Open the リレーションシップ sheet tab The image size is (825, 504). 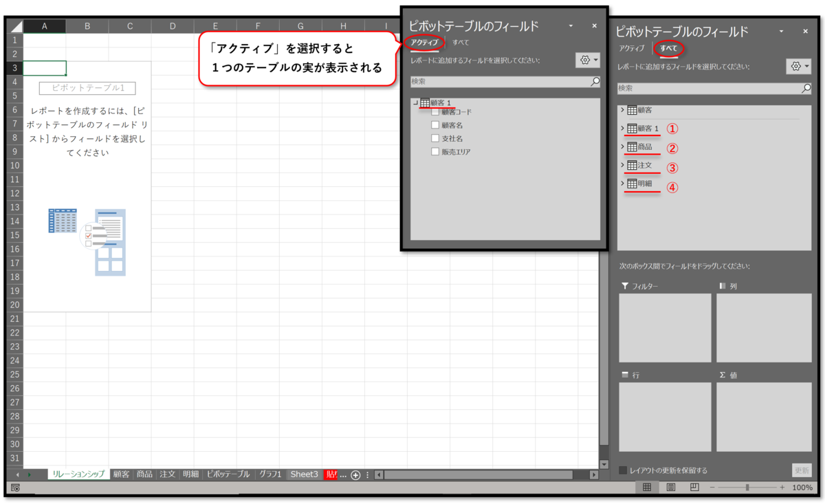coord(78,474)
